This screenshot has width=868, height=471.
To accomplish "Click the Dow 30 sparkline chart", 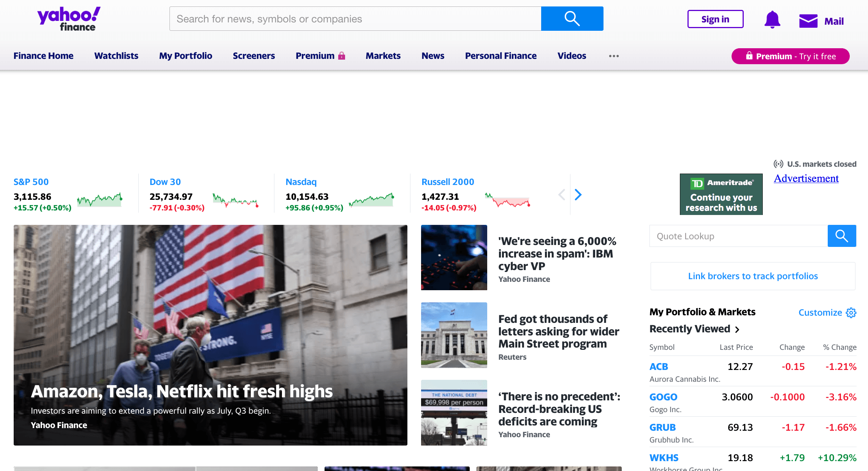I will 236,200.
